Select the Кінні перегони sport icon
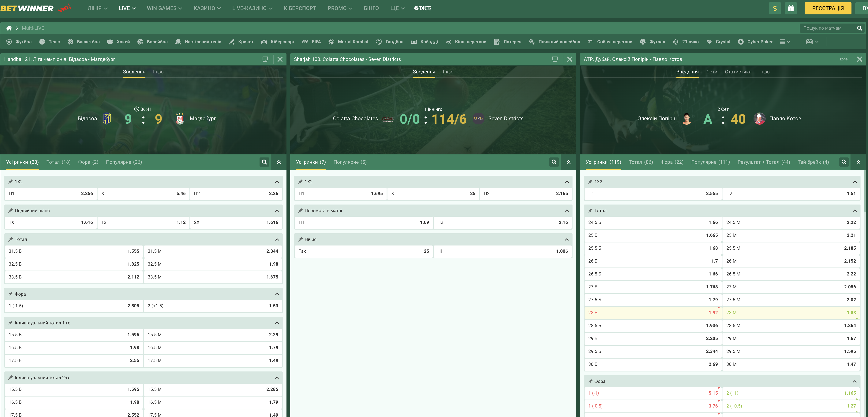Image resolution: width=868 pixels, height=417 pixels. point(448,42)
